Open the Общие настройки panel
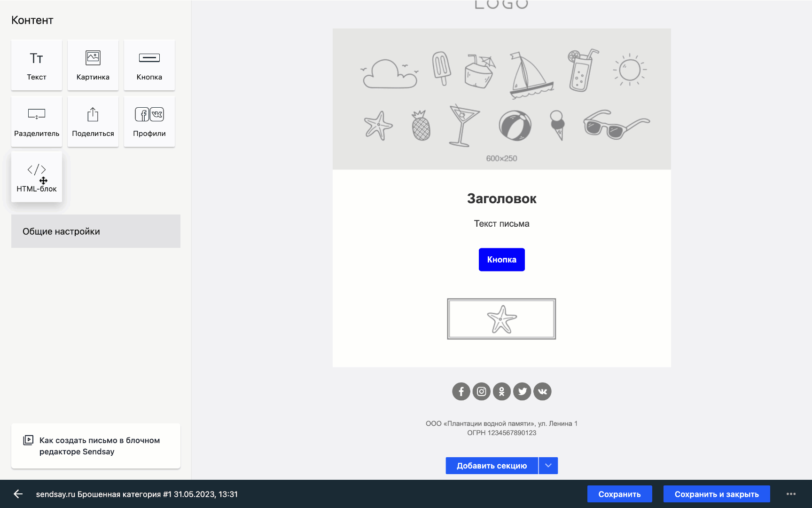Image resolution: width=812 pixels, height=508 pixels. click(x=96, y=231)
